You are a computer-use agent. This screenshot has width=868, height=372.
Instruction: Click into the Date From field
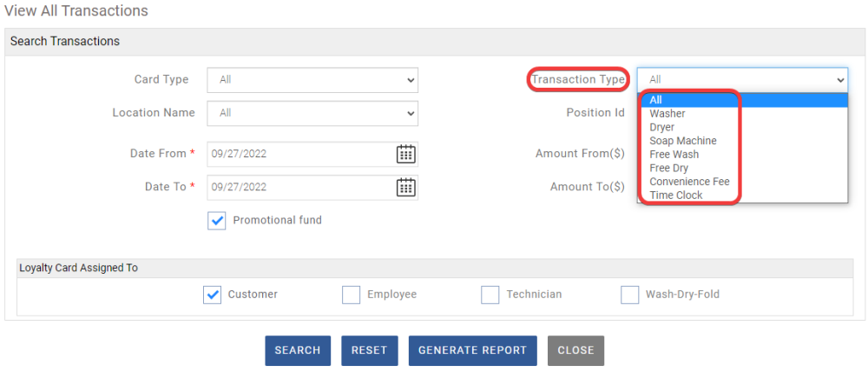(299, 154)
